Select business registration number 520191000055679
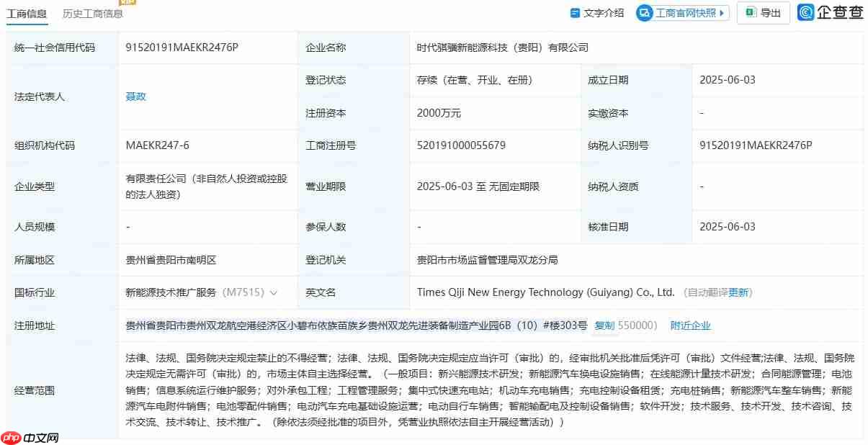This screenshot has height=445, width=868. click(461, 145)
